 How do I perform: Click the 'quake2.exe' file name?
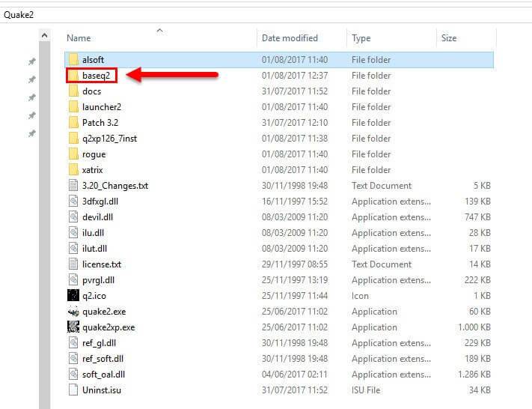coord(104,312)
